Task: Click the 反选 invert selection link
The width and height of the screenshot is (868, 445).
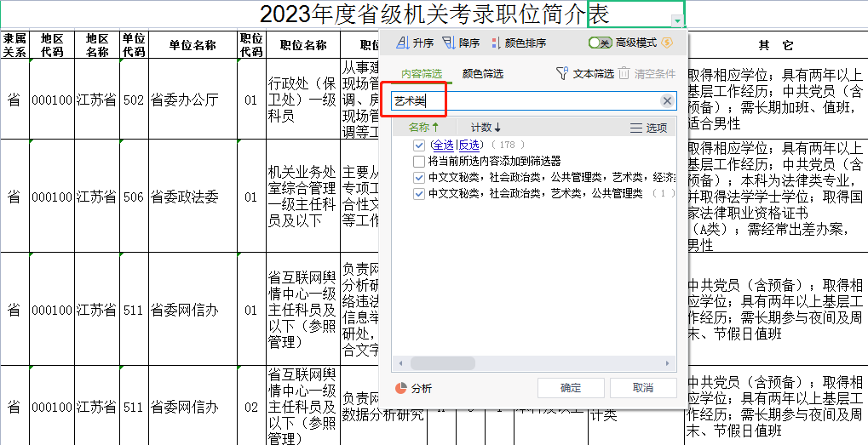Action: pyautogui.click(x=468, y=145)
